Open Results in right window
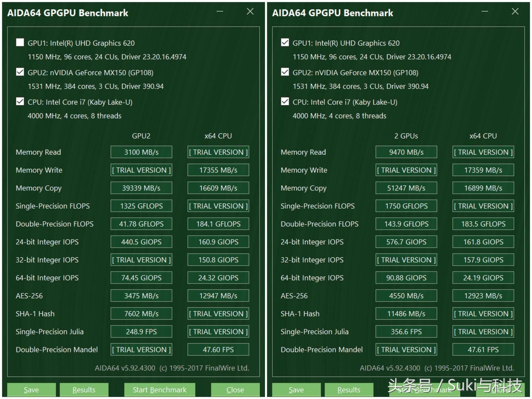The height and width of the screenshot is (399, 532). click(349, 390)
